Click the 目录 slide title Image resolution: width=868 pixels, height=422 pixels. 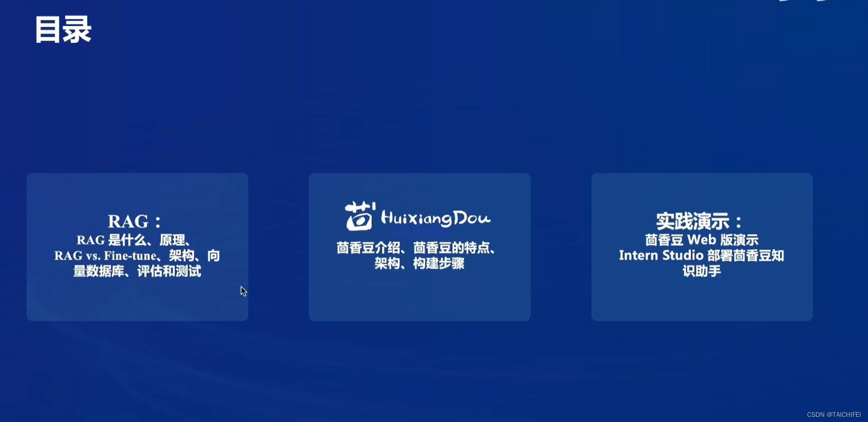coord(63,30)
